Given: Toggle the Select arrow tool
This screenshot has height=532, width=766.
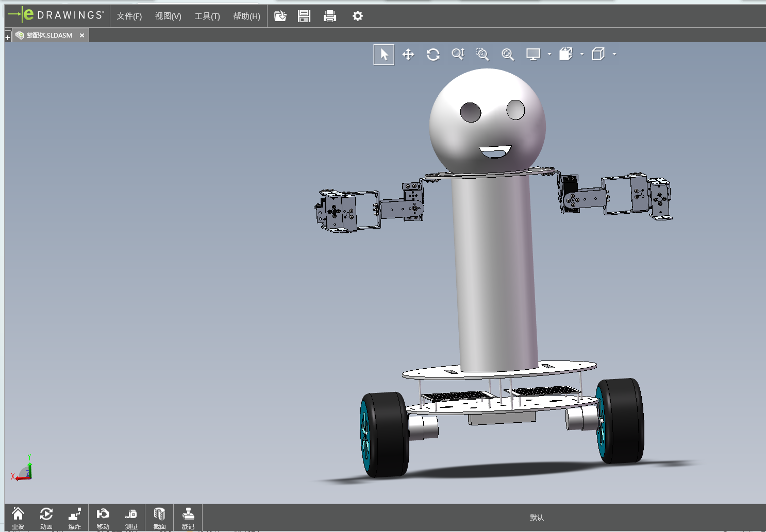Looking at the screenshot, I should pos(384,55).
